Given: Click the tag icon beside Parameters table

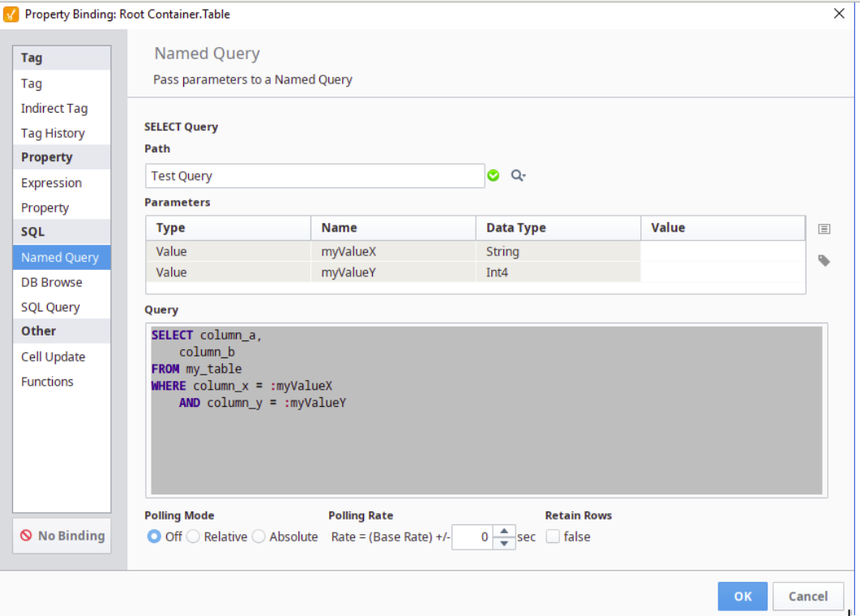Looking at the screenshot, I should 824,261.
